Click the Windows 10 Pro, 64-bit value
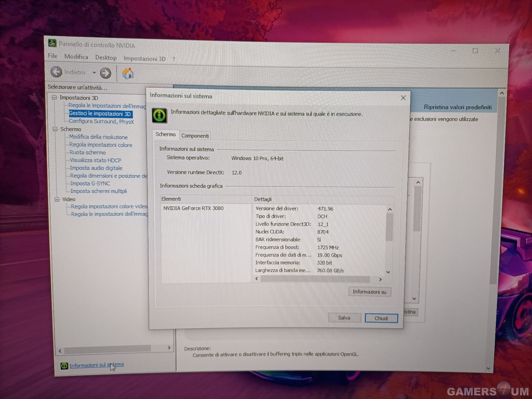Image resolution: width=532 pixels, height=399 pixels. 257,158
